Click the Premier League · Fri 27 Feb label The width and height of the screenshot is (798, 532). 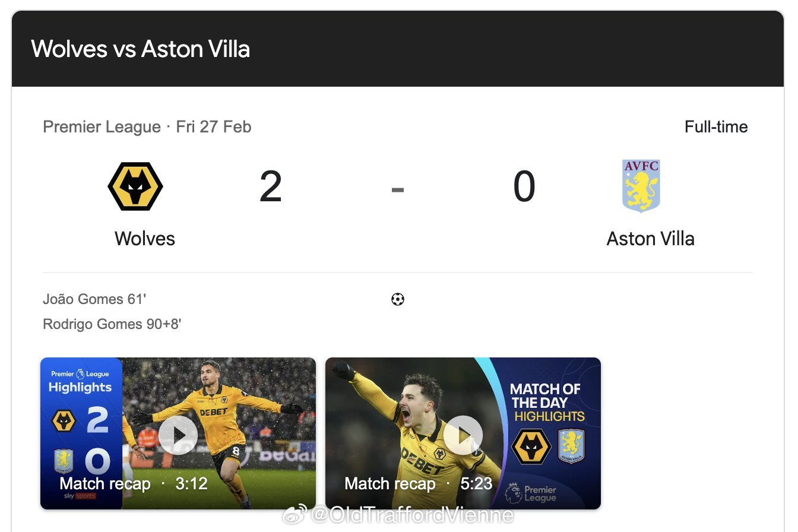click(x=147, y=127)
